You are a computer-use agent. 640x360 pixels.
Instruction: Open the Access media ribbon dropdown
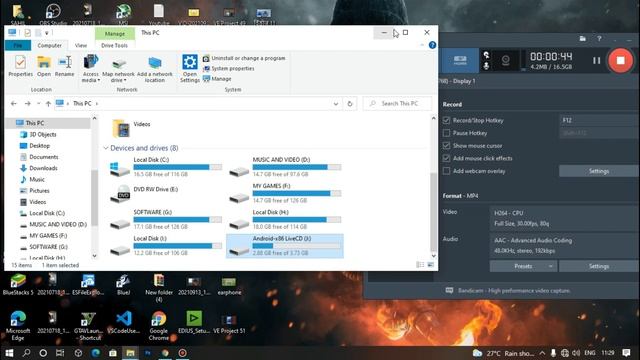(90, 69)
